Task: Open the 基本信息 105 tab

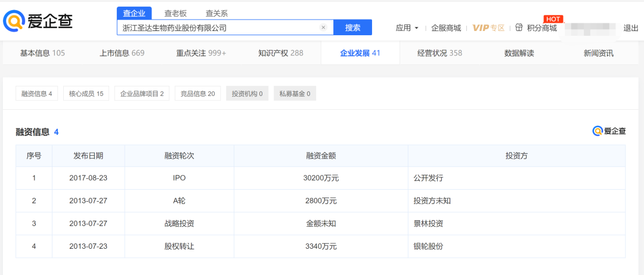Action: coord(42,53)
